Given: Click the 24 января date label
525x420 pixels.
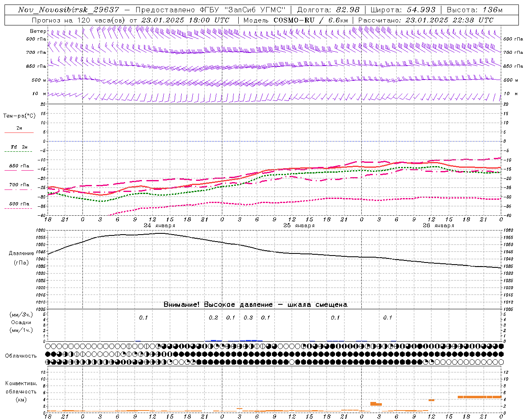Looking at the screenshot, I should [x=159, y=226].
